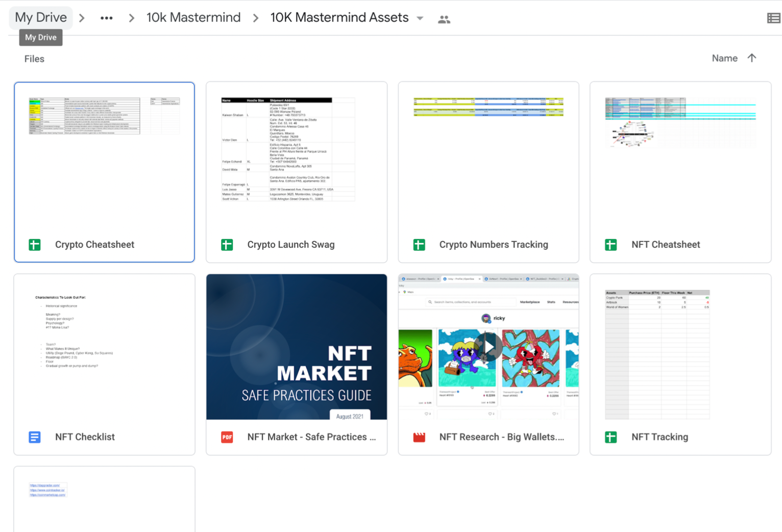The width and height of the screenshot is (782, 532).
Task: Click the PDF icon beside NFT Market guide
Action: (x=227, y=437)
